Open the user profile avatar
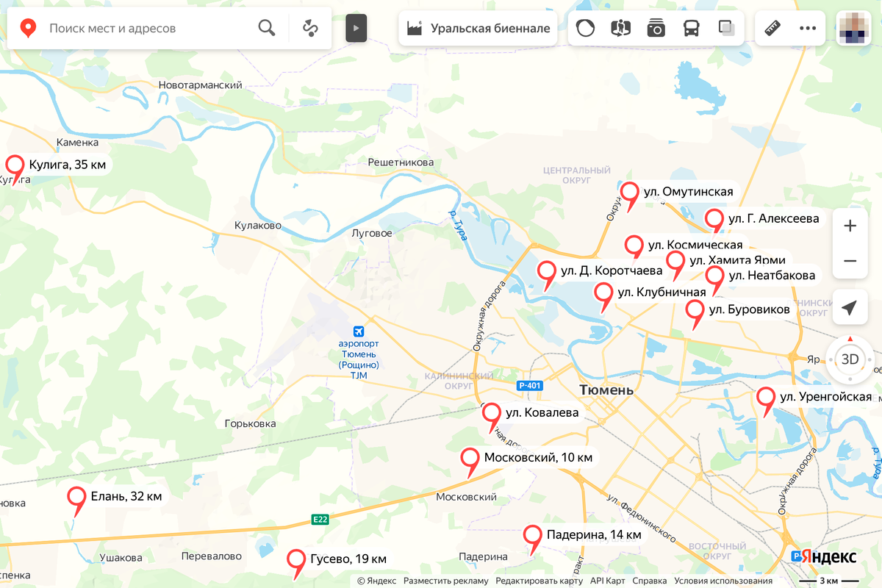Screen dimensions: 882x588 pos(854,29)
